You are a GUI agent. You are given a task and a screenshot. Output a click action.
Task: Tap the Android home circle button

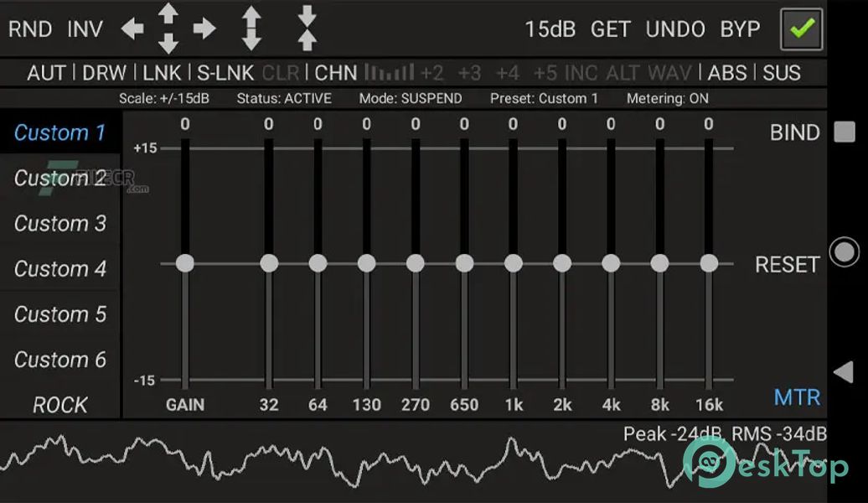point(845,252)
